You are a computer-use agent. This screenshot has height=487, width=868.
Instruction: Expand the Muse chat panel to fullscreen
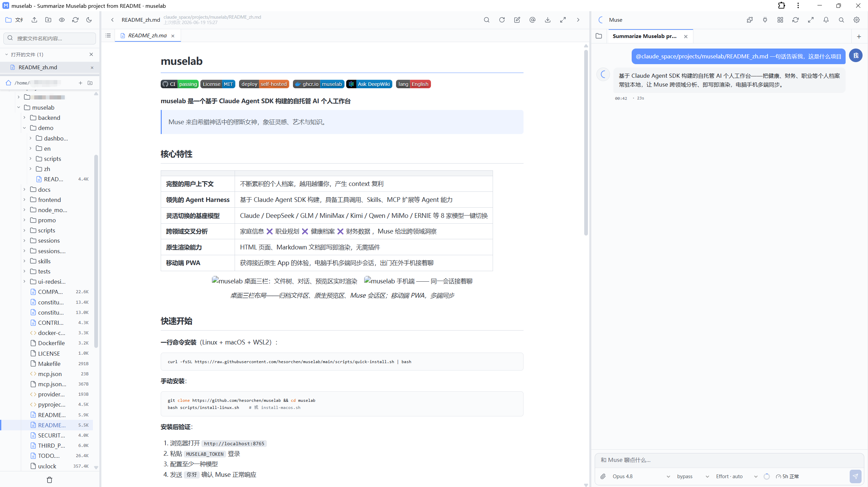coord(811,20)
